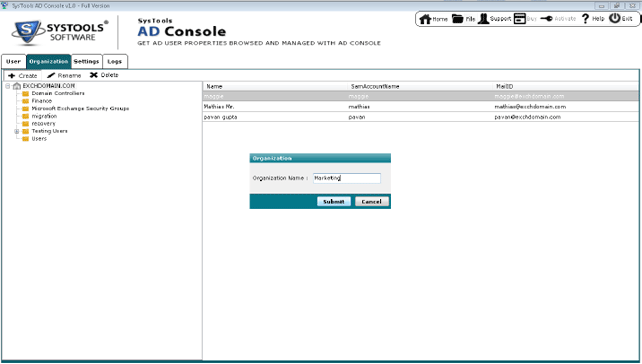Image resolution: width=642 pixels, height=364 pixels.
Task: Select Microsoft Exchange Security Groups item
Action: pos(80,109)
